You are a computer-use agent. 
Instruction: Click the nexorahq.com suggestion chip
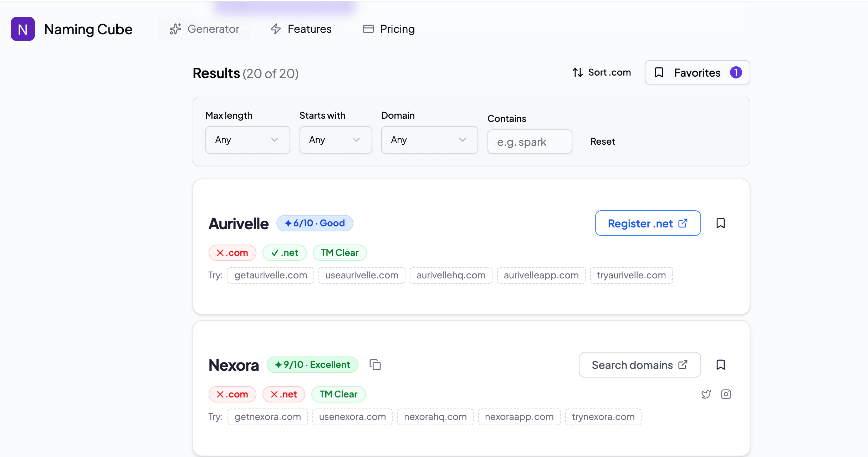[435, 417]
